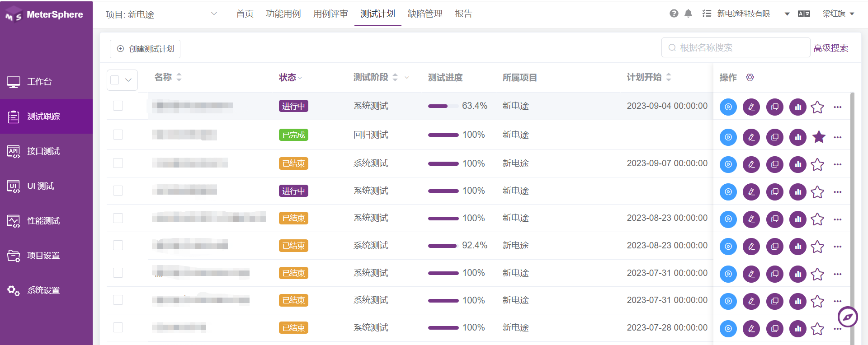Screen dimensions: 868x345
Task: Tick the checkbox for 回归测试 row
Action: pos(118,135)
